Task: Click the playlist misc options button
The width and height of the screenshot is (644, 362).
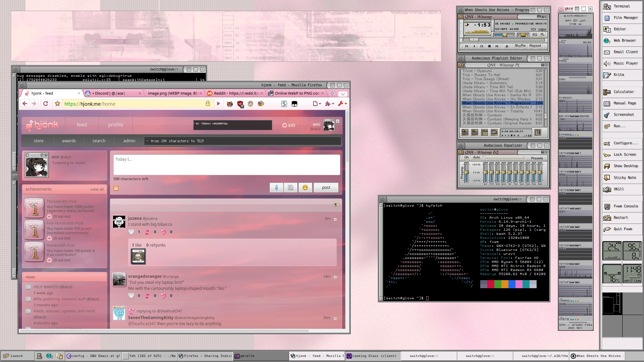Action: 494,133
